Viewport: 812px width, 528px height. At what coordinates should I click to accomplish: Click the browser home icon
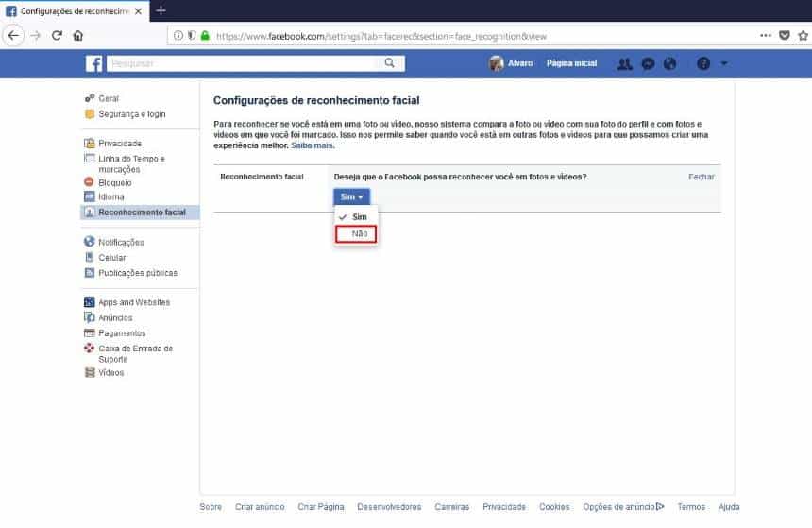(78, 36)
